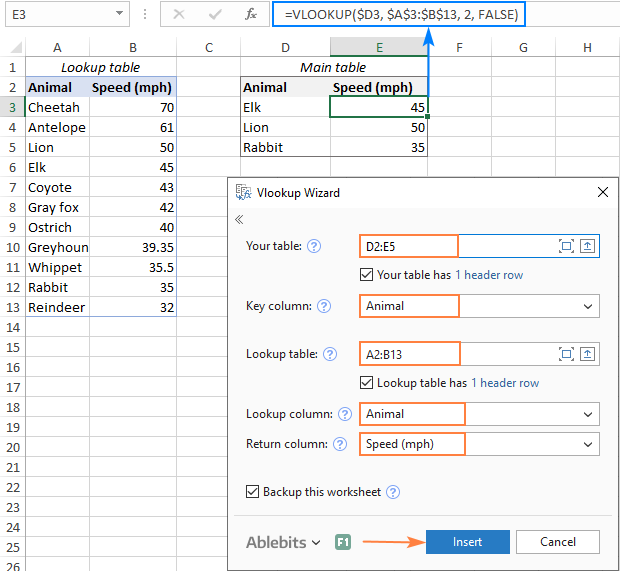Image resolution: width=620 pixels, height=571 pixels.
Task: Click the Main table title cell
Action: pos(334,67)
